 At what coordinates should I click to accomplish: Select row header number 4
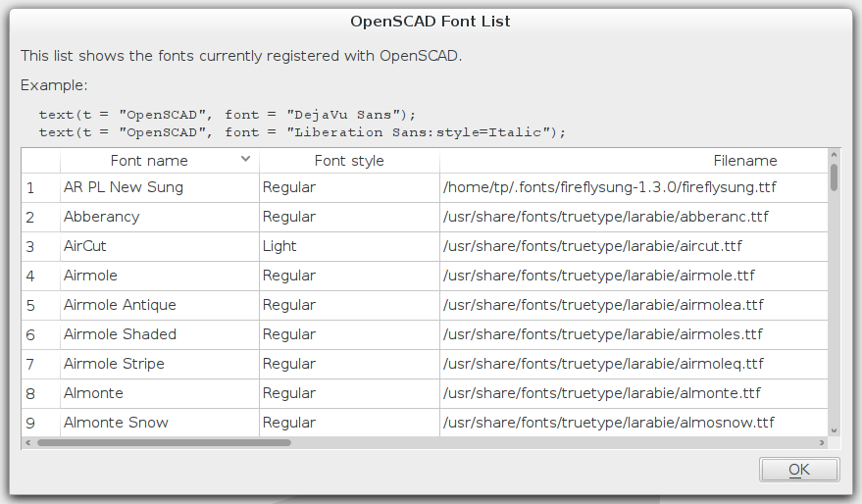(x=40, y=276)
